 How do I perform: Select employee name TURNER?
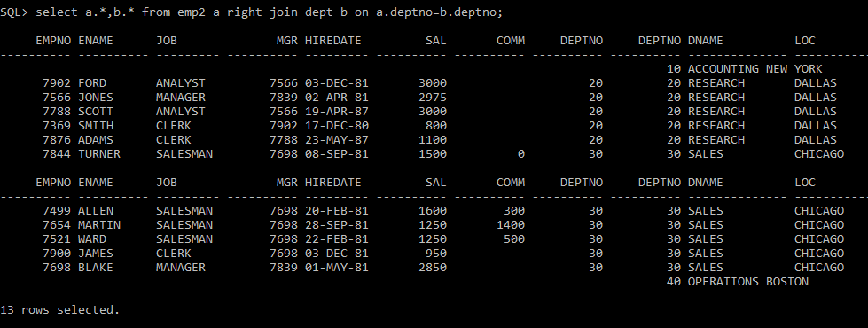pos(99,153)
